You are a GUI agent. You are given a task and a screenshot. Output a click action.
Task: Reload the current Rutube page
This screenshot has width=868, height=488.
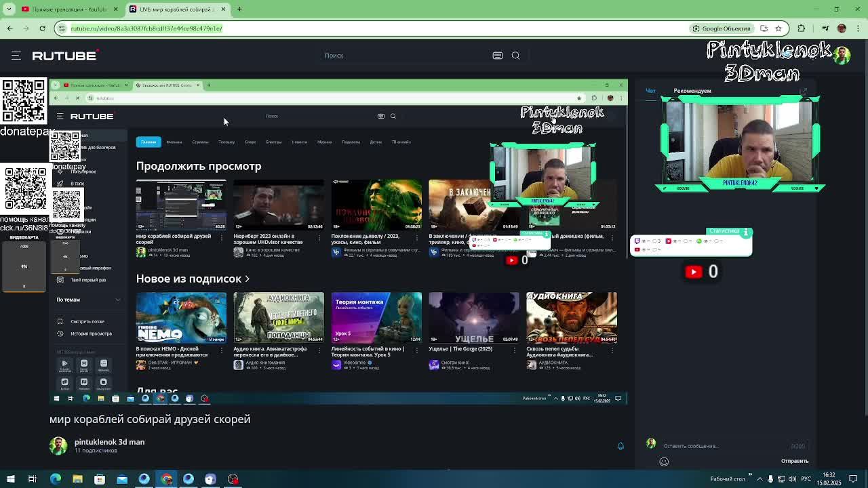tap(42, 28)
